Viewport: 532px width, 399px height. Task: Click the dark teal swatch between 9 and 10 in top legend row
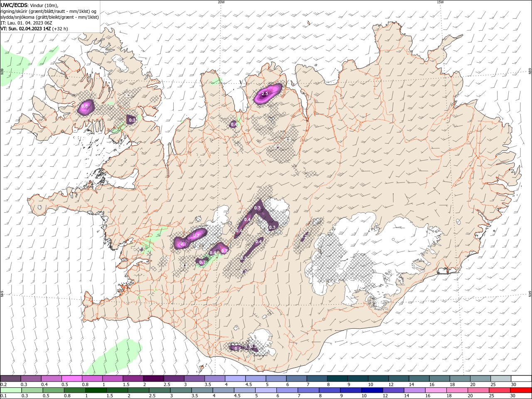click(x=358, y=378)
